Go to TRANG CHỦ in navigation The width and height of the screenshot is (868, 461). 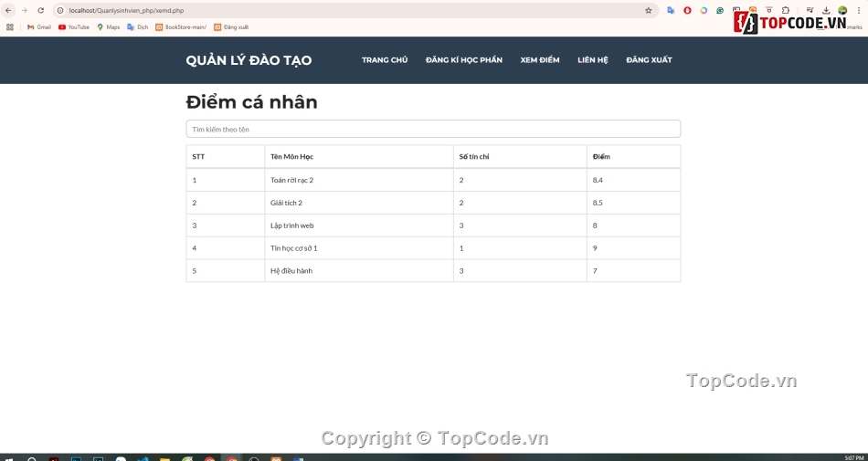coord(385,59)
